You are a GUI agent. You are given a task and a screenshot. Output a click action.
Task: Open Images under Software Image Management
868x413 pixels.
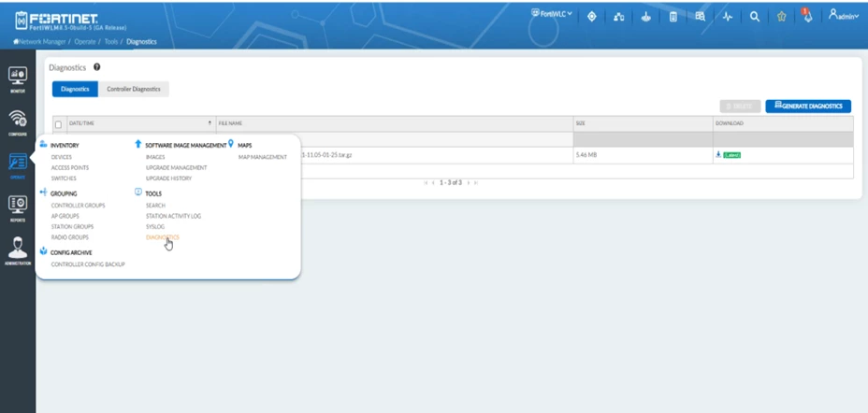click(155, 157)
